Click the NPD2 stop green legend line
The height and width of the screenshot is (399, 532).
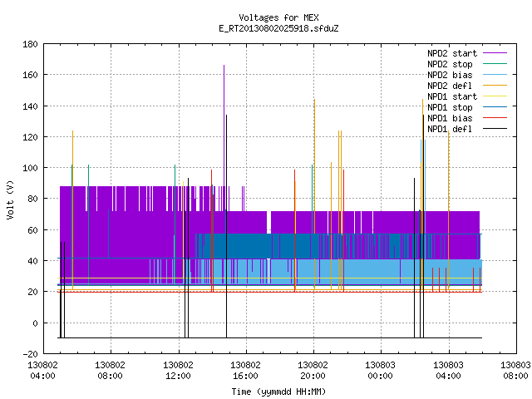tap(495, 64)
